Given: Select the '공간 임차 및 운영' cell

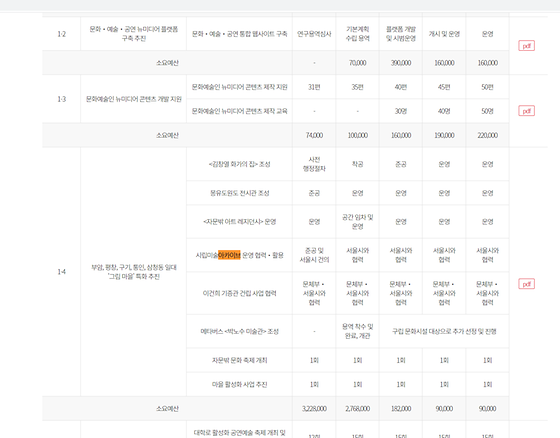Looking at the screenshot, I should pyautogui.click(x=358, y=222).
